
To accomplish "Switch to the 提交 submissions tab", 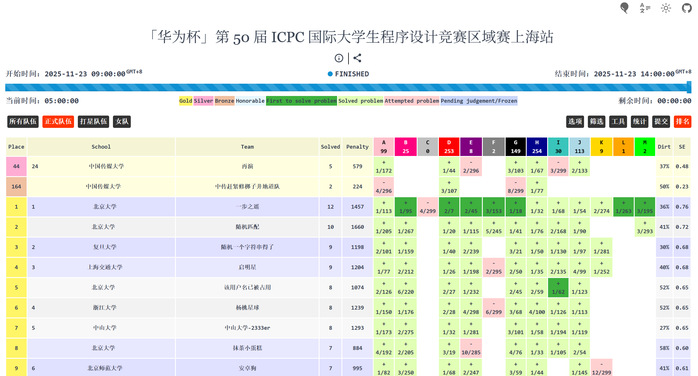I will click(661, 121).
